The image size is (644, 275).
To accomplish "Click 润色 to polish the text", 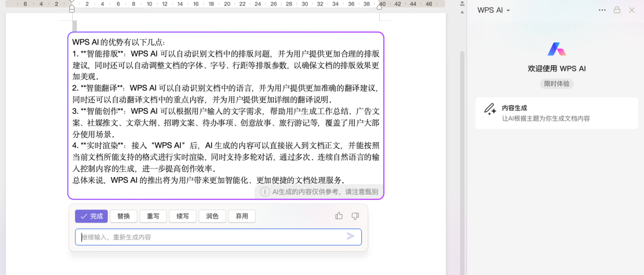I will [x=212, y=216].
